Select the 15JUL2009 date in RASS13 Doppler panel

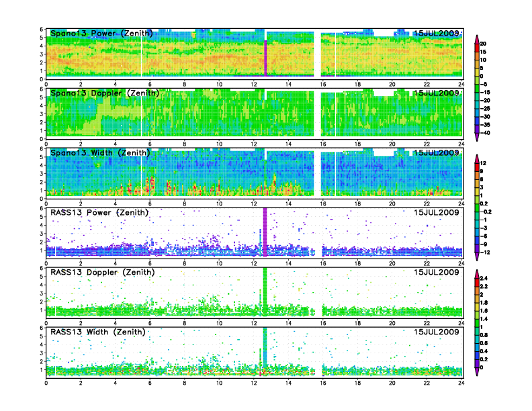pos(436,272)
